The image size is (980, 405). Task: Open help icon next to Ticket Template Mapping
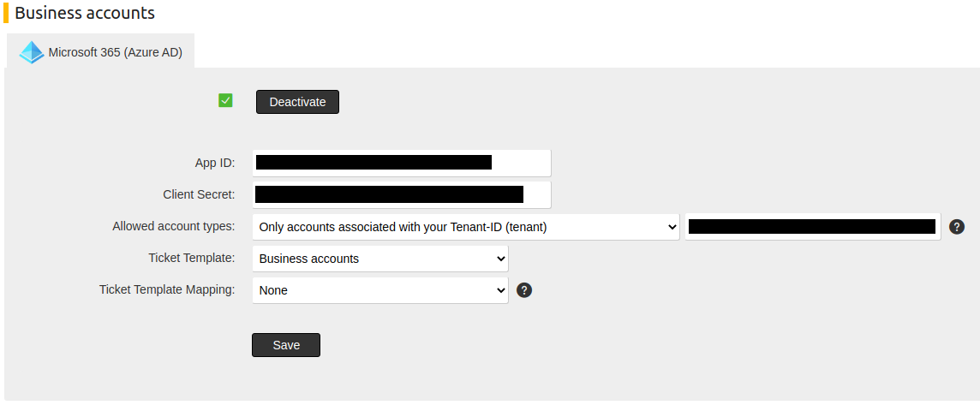coord(524,290)
